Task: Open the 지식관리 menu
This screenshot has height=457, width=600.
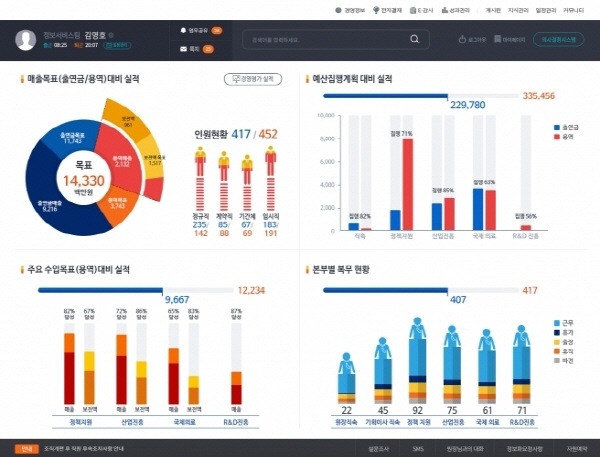Action: 518,10
